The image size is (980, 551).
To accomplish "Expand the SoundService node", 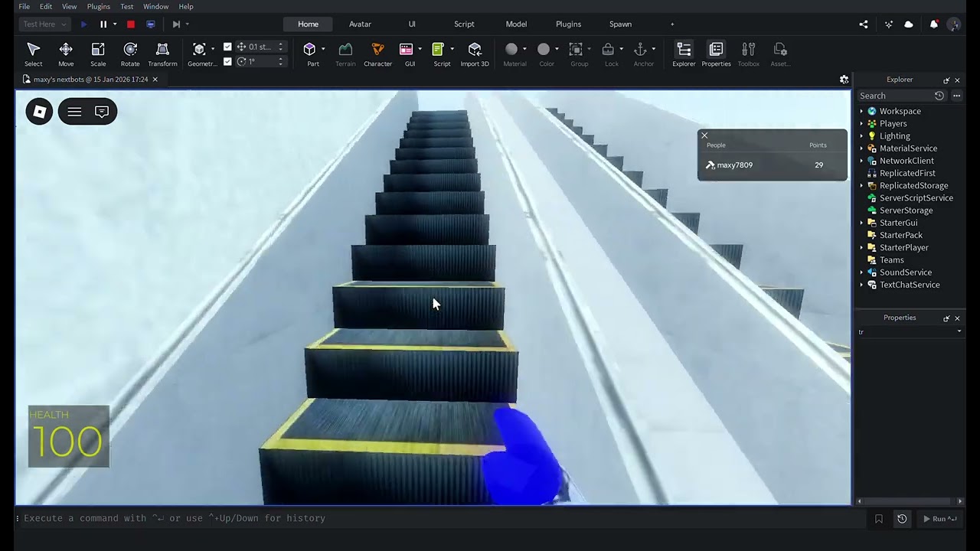I will click(861, 272).
